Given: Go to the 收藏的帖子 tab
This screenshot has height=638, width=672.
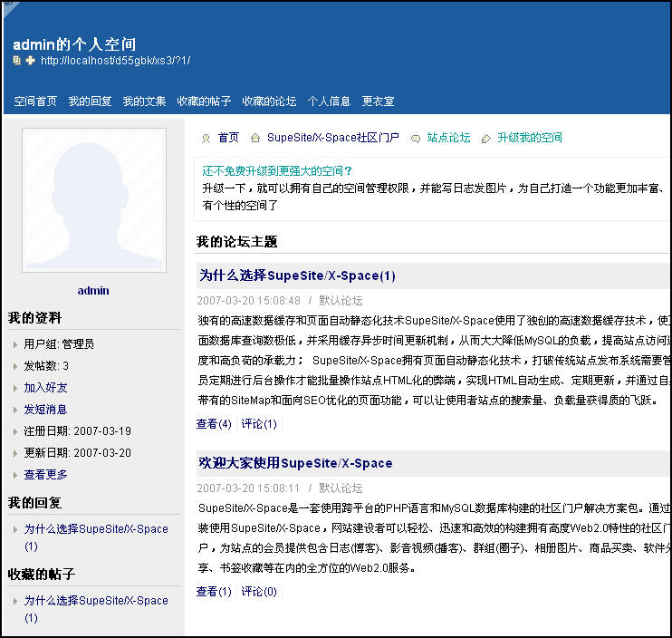Looking at the screenshot, I should pos(204,101).
